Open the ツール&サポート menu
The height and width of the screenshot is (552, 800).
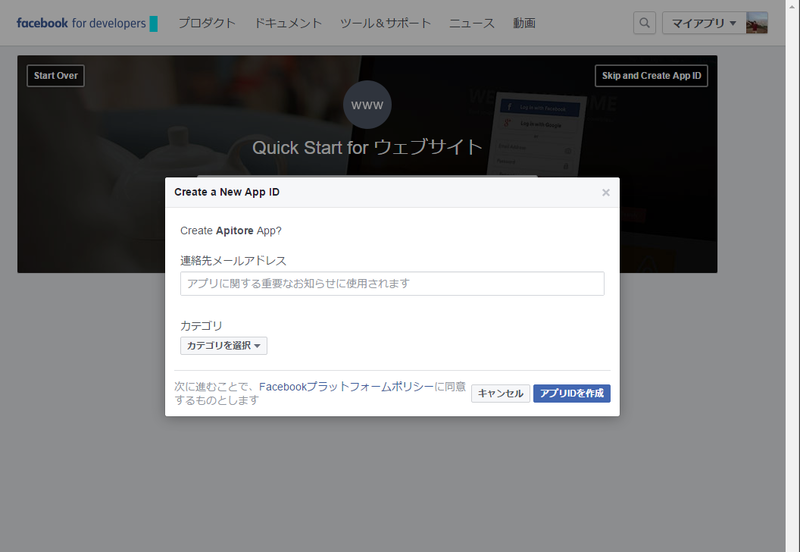pos(386,23)
